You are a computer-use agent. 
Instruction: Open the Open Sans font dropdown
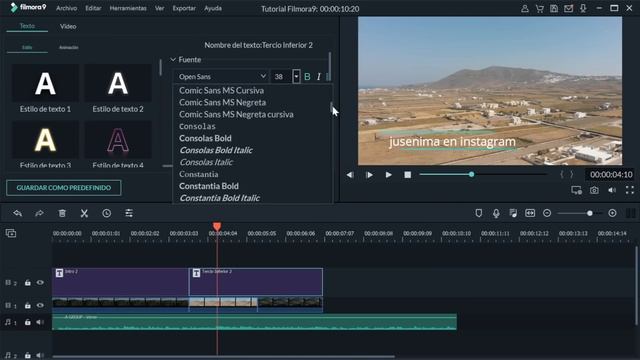pos(221,76)
